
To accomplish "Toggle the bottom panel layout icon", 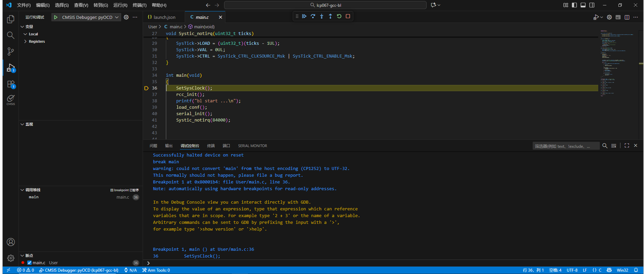I will 583,5.
